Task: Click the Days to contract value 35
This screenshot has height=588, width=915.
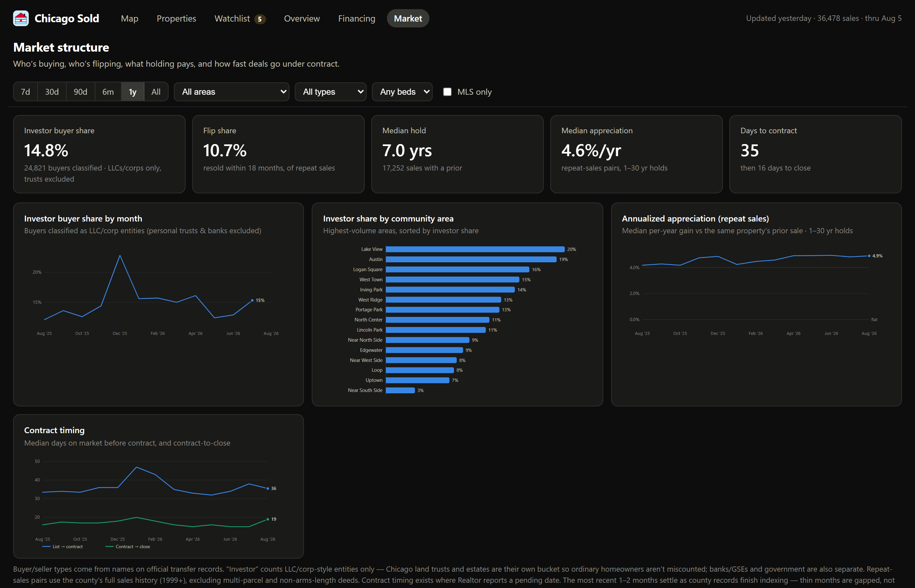Action: pos(750,151)
